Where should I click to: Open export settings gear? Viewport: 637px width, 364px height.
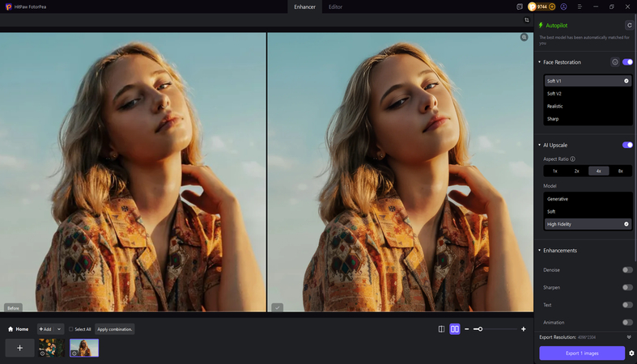click(631, 353)
